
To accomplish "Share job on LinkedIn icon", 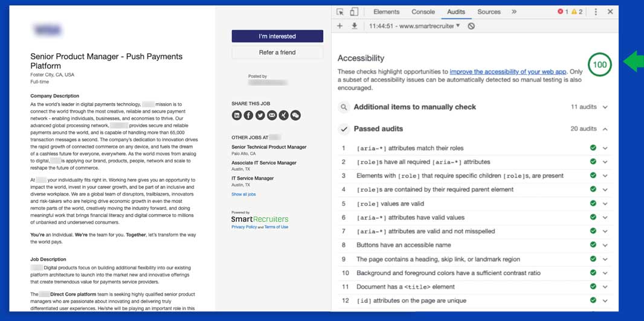I will [x=237, y=115].
